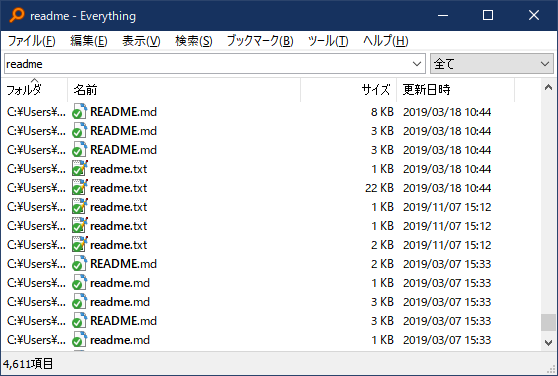Open the ブックマーク(B) menu
The height and width of the screenshot is (376, 558).
pyautogui.click(x=260, y=41)
